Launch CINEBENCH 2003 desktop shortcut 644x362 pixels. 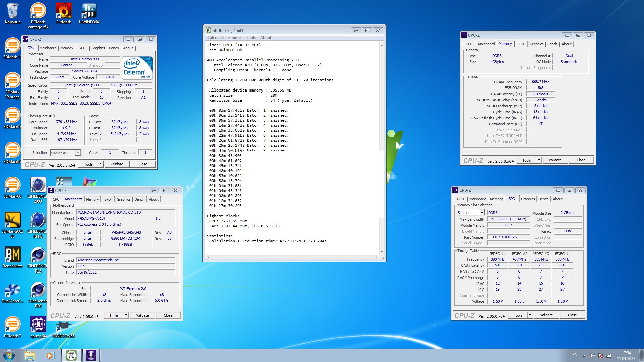coord(38,190)
